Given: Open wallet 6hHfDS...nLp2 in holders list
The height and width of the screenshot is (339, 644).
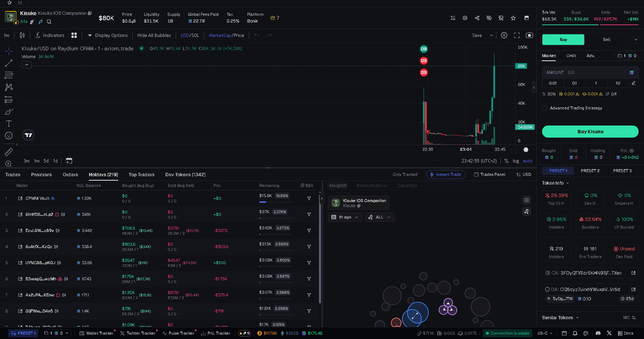Looking at the screenshot, I should (x=39, y=214).
